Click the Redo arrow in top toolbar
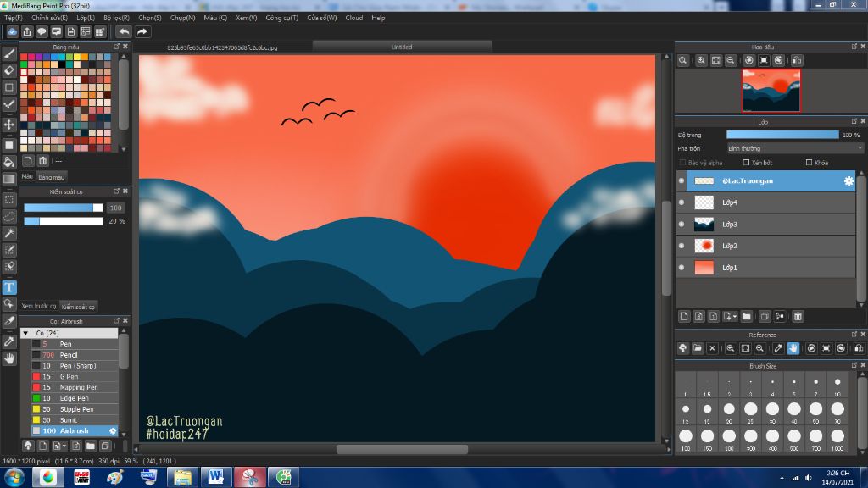Screen dimensions: 868x488 [x=142, y=31]
